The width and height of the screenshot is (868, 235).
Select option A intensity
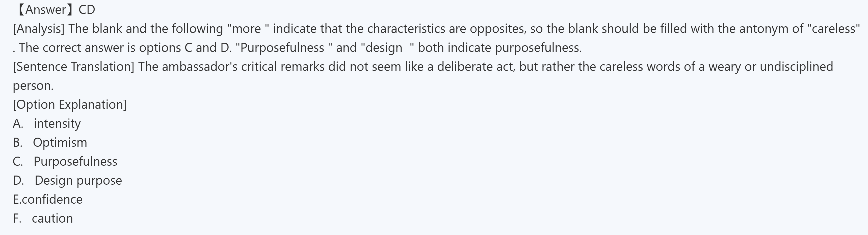point(47,124)
